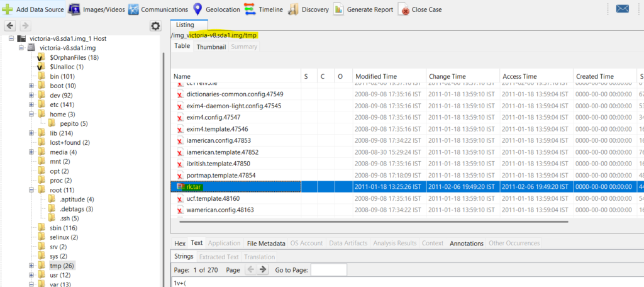Open the Communications view
The image size is (644, 287).
click(158, 9)
